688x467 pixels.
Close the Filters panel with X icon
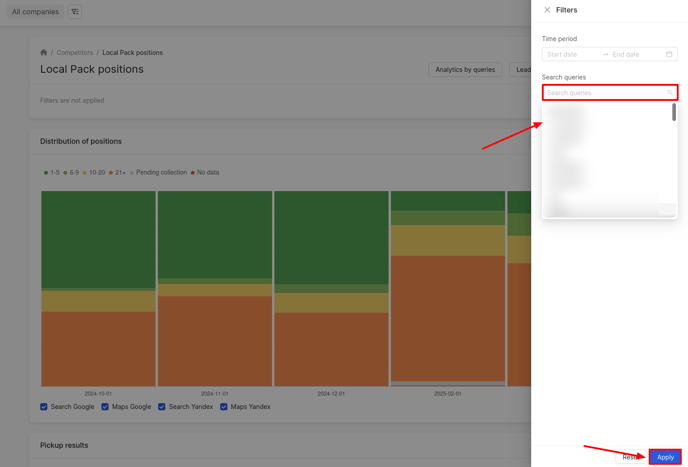(x=547, y=10)
